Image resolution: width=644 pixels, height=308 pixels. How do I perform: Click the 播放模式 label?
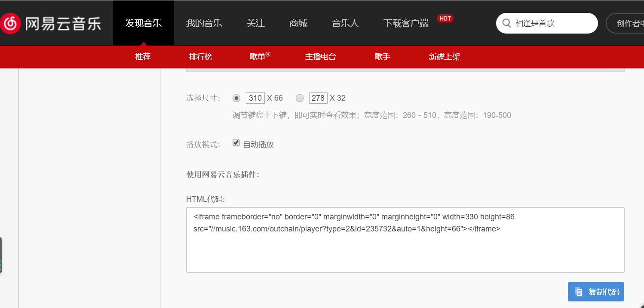203,145
